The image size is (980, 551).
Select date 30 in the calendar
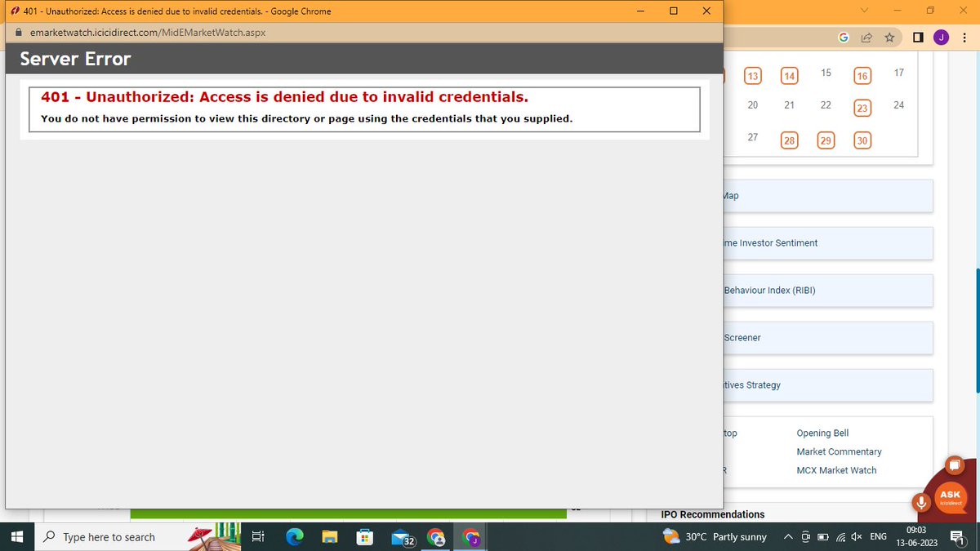coord(862,140)
